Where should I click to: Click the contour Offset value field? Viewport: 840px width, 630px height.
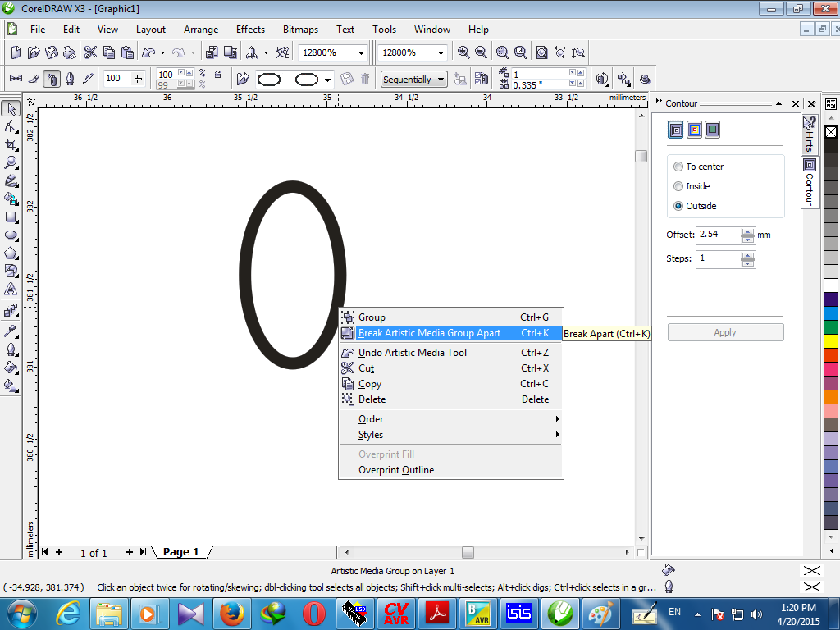[x=718, y=235]
